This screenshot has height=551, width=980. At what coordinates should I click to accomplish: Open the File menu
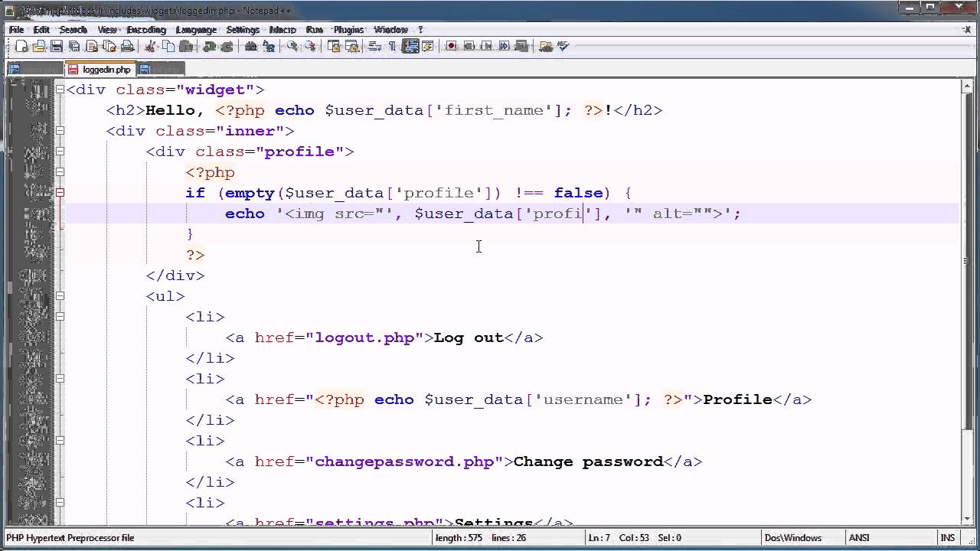pos(16,30)
